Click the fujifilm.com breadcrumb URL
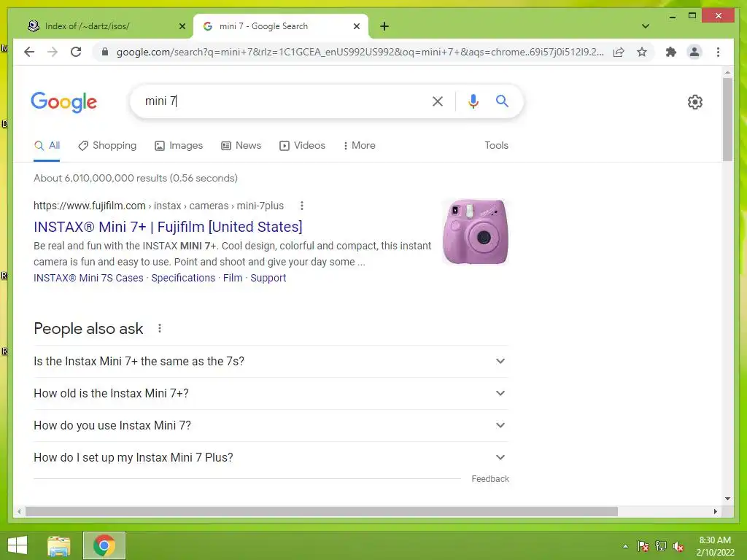Image resolution: width=747 pixels, height=560 pixels. [158, 206]
